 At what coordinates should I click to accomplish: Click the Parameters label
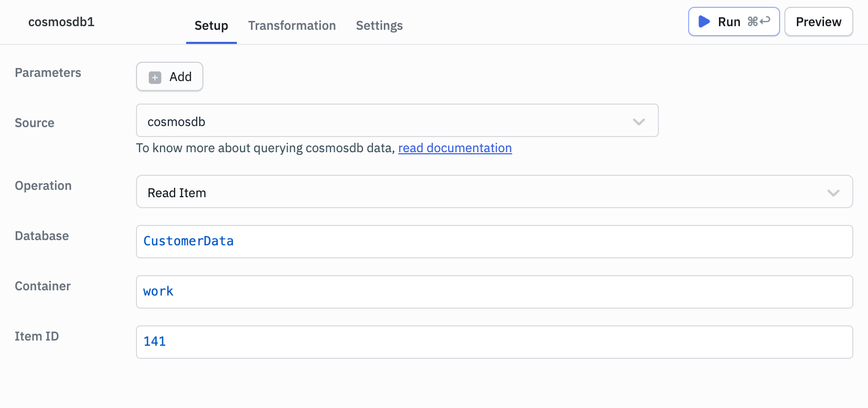(48, 73)
